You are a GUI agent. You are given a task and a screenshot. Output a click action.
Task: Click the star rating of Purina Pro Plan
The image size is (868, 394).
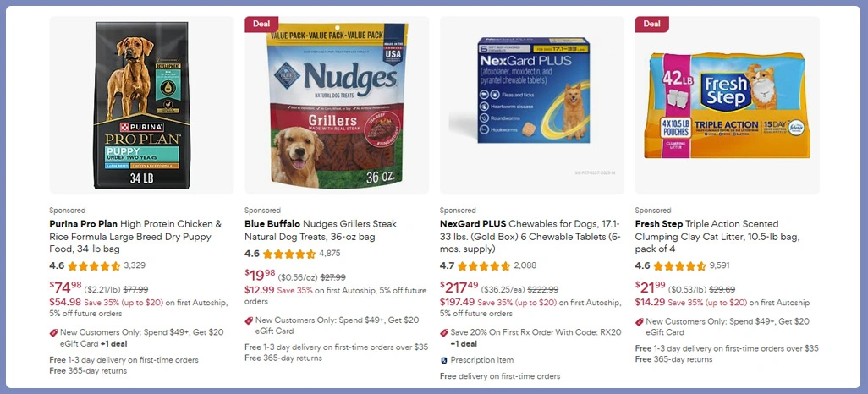pos(94,266)
